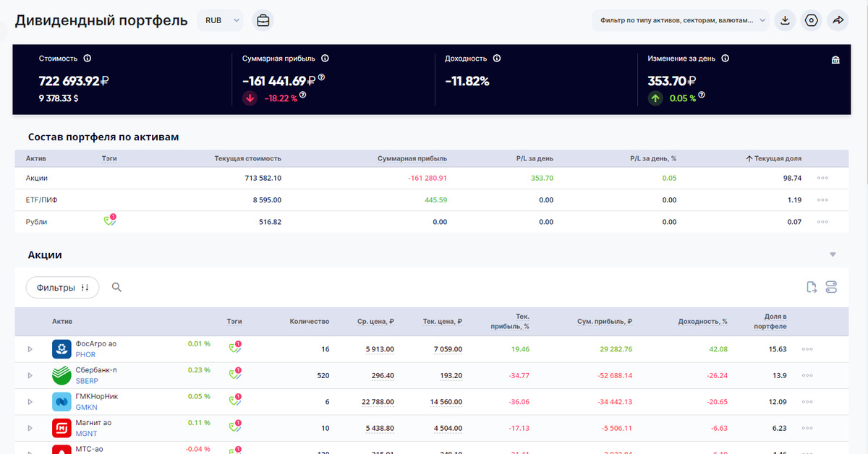Toggle the table view switch icon

coord(831,288)
